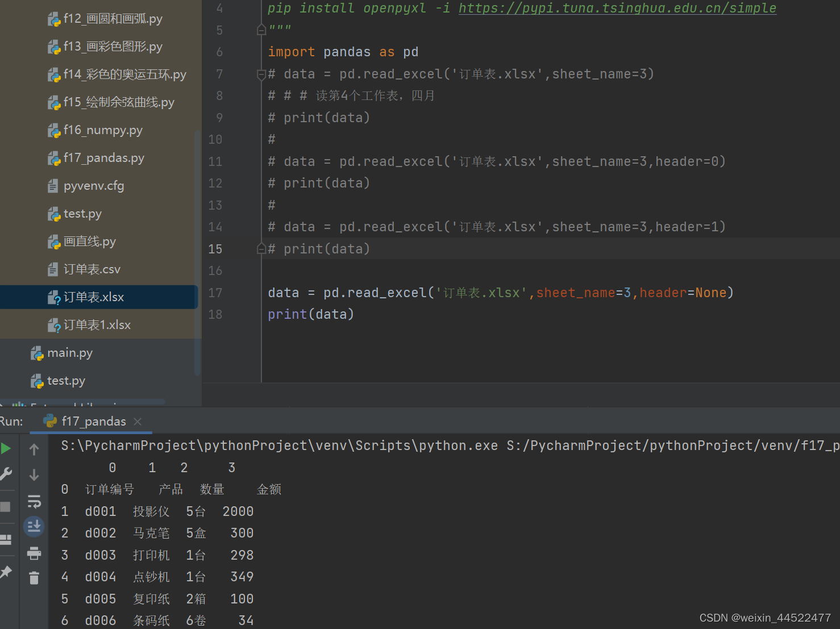Viewport: 840px width, 629px height.
Task: Click the f16_numpy.py file icon
Action: coord(53,131)
